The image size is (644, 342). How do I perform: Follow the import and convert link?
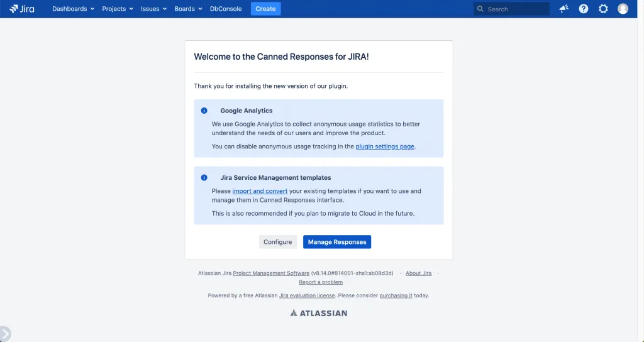(260, 191)
